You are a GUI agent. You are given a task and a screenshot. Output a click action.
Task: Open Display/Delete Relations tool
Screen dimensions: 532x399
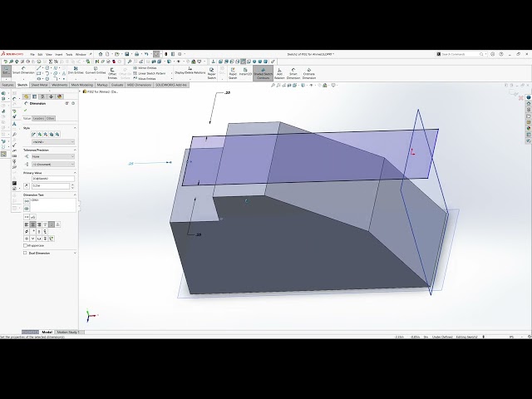(190, 71)
